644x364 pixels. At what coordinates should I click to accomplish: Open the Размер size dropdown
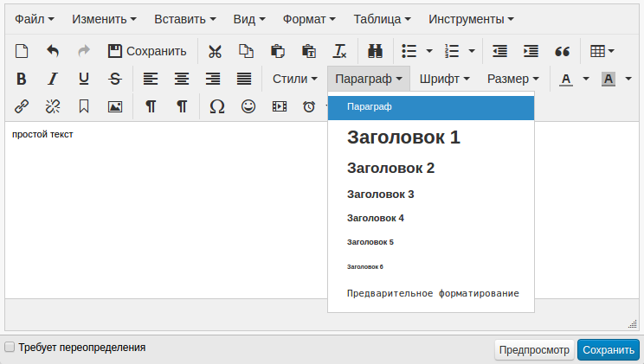(x=513, y=79)
